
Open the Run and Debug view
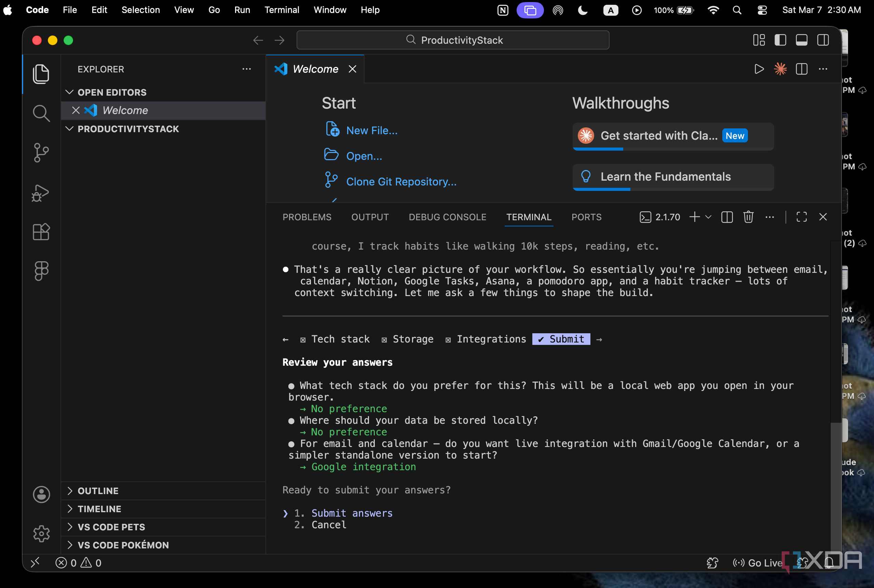click(x=41, y=193)
